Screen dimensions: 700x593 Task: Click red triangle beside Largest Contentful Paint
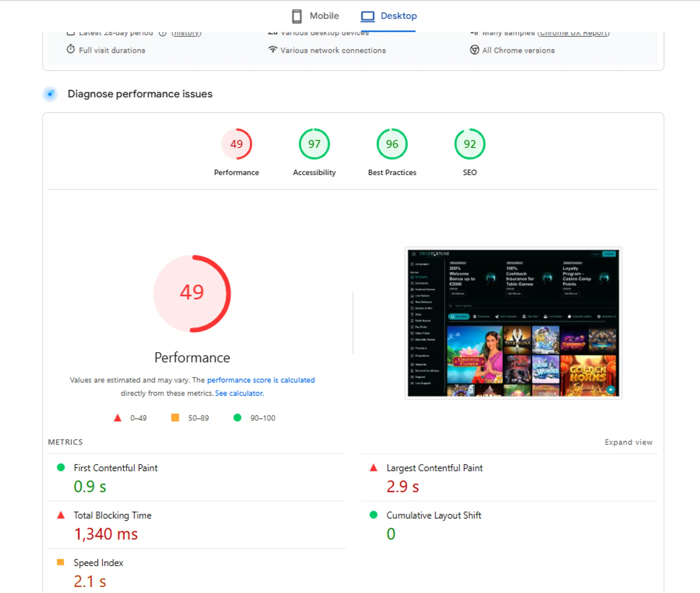coord(374,468)
